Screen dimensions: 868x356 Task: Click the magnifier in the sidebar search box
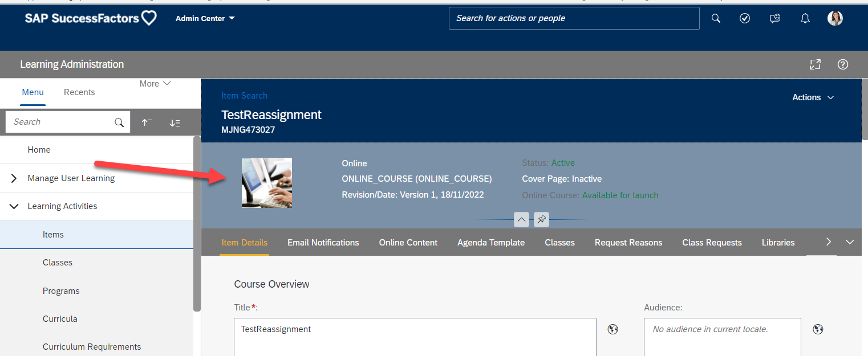tap(119, 122)
